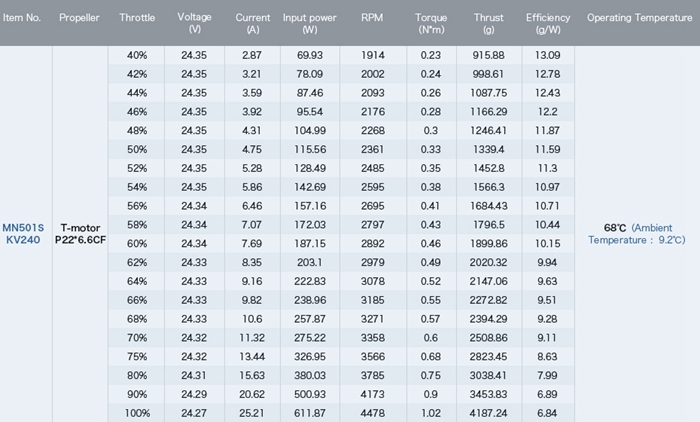
Task: Click the 4187.24 thrust value
Action: tap(491, 413)
